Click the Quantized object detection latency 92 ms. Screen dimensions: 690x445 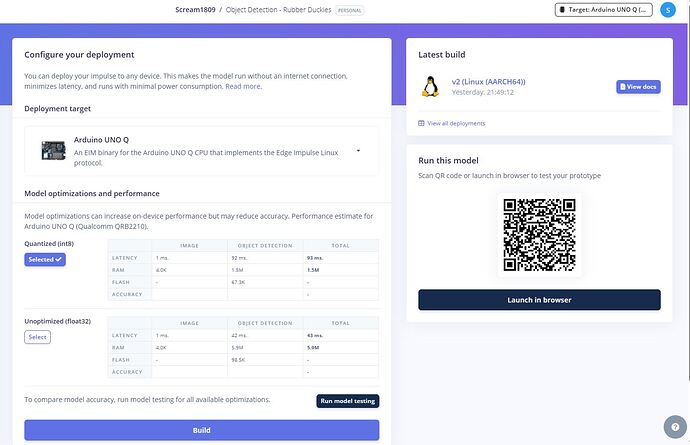pos(239,257)
